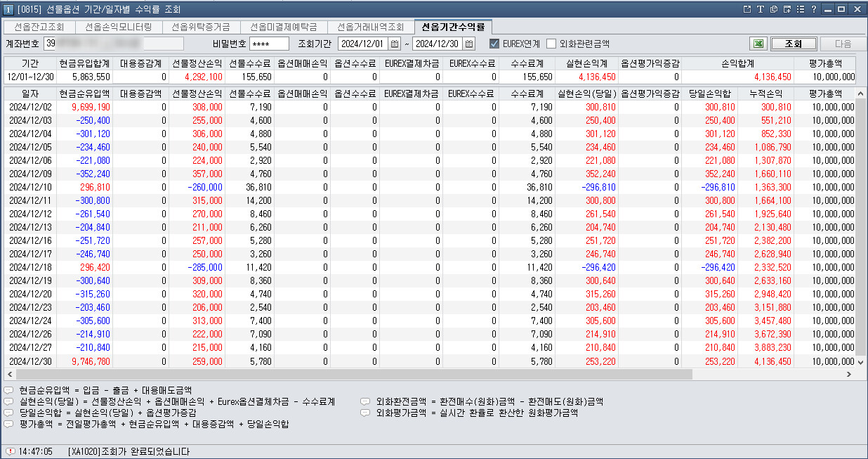Open font settings via the T icon
Screen dimensions: 868x459
click(761, 9)
